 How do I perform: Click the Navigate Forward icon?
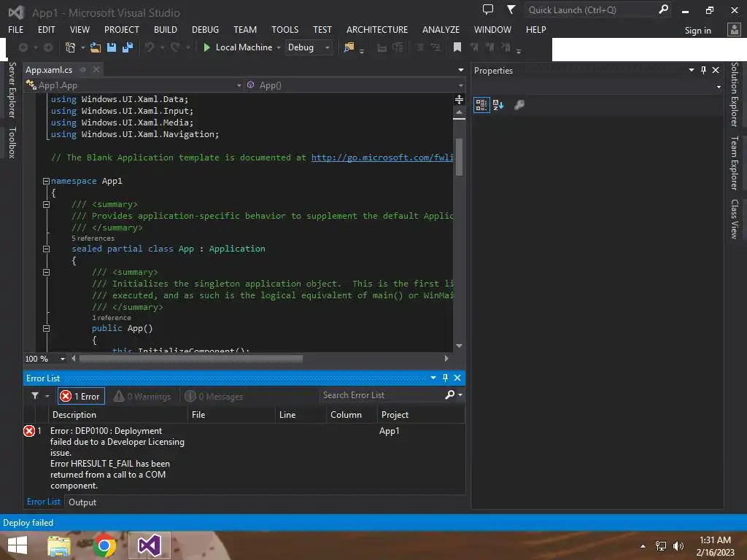47,47
